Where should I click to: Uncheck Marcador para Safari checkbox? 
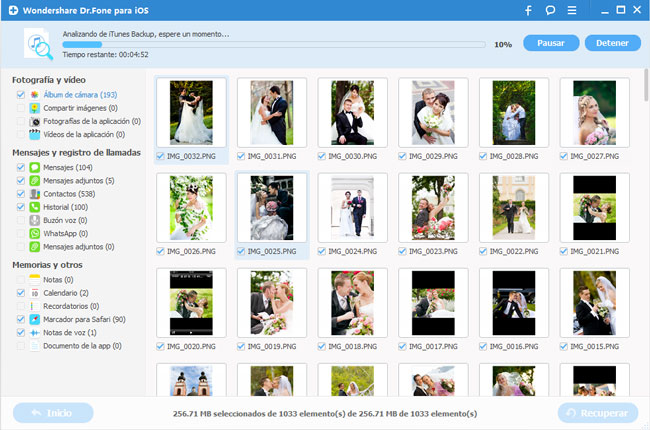tap(21, 320)
